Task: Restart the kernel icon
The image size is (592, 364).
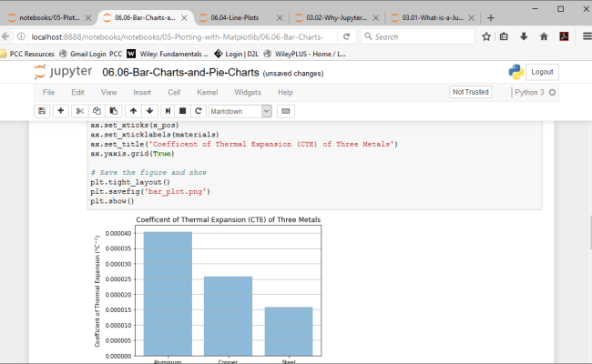Action: click(x=199, y=111)
